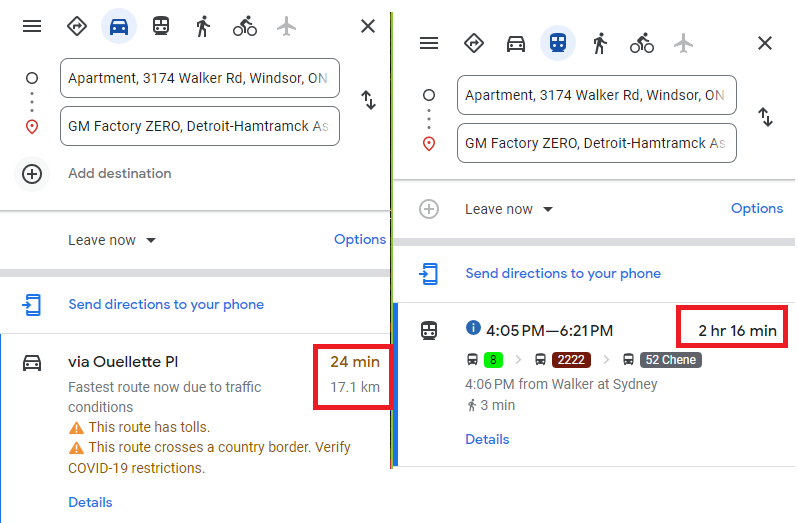798x523 pixels.
Task: Edit starting point field in right transit panel
Action: (x=597, y=95)
